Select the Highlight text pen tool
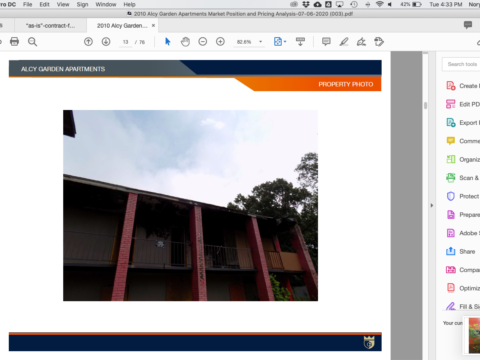 (x=344, y=42)
